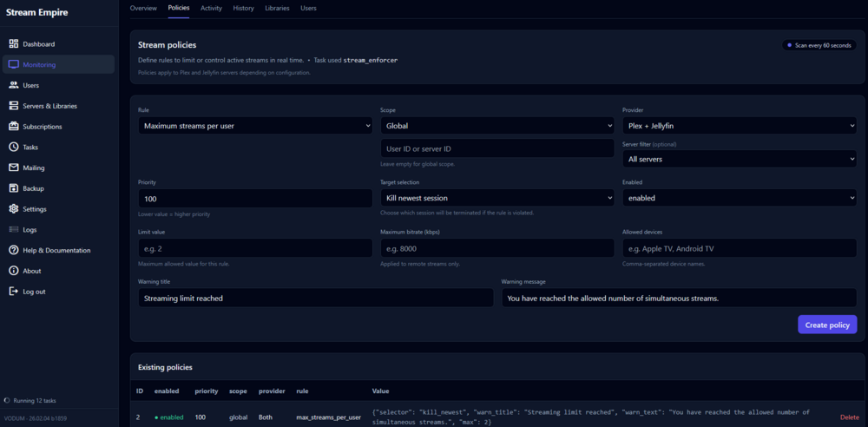Open Help & Documentation link

[x=59, y=250]
